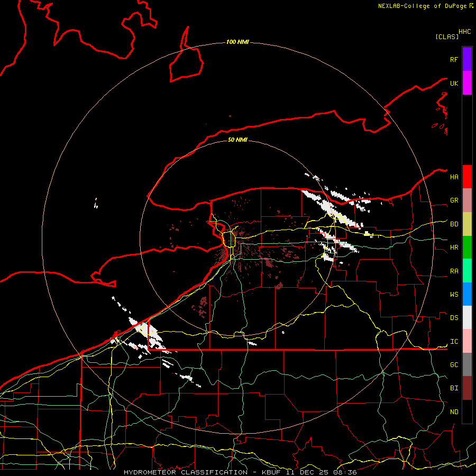Click the RA legend label

[454, 271]
